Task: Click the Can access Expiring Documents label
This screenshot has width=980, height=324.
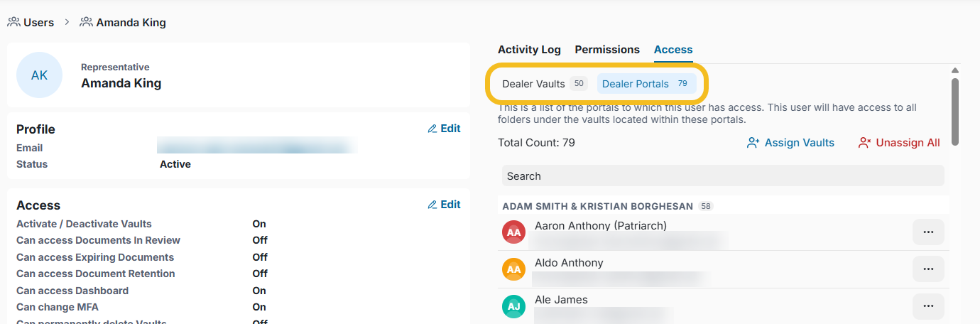Action: 95,257
